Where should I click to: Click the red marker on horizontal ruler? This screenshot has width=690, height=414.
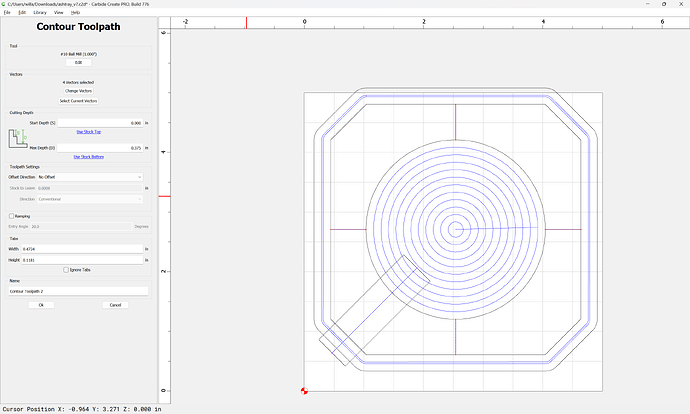coord(246,23)
